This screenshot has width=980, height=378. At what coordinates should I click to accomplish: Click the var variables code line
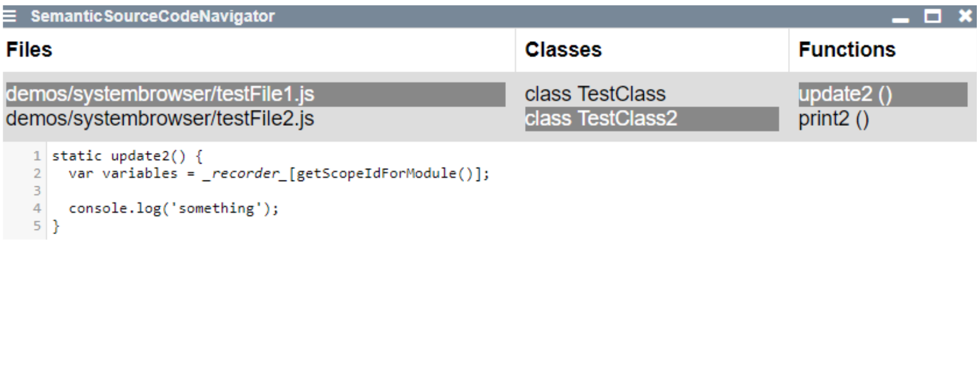pos(278,174)
